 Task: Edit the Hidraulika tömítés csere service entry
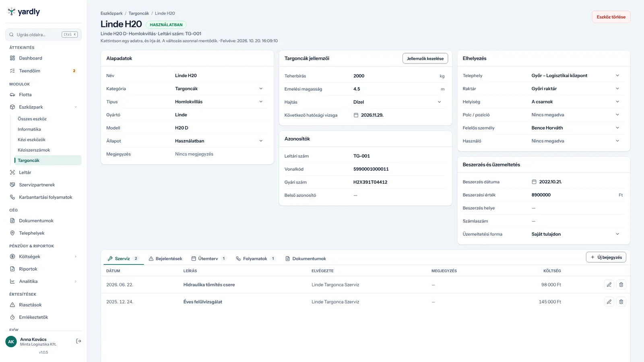click(x=609, y=285)
